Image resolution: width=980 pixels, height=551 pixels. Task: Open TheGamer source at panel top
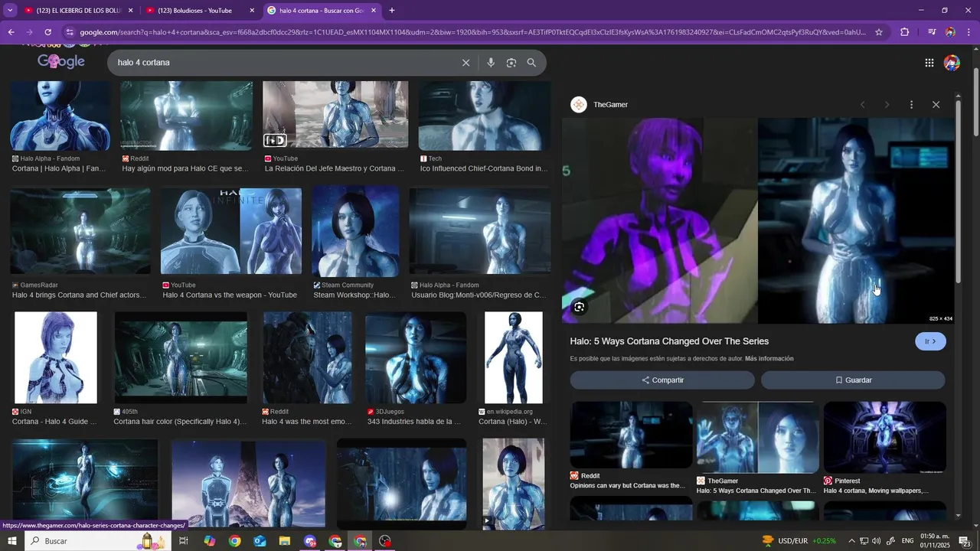599,105
